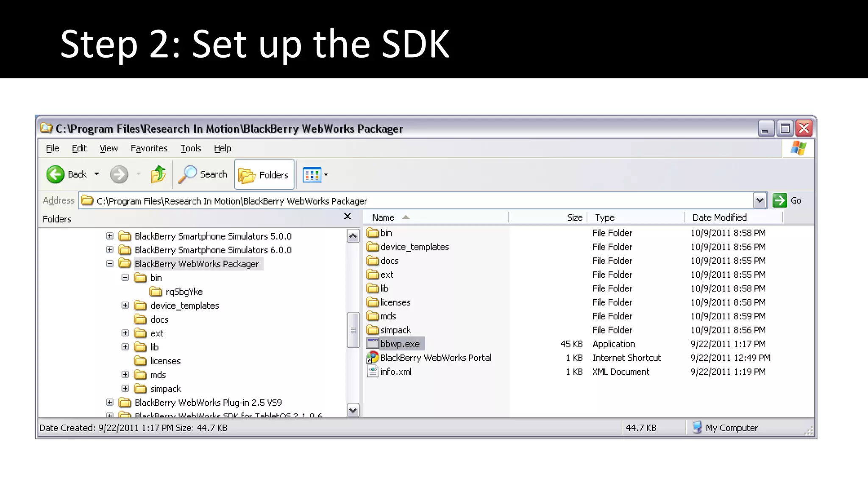Expand the ext tree node
Screen dimensions: 868x488
(x=125, y=333)
